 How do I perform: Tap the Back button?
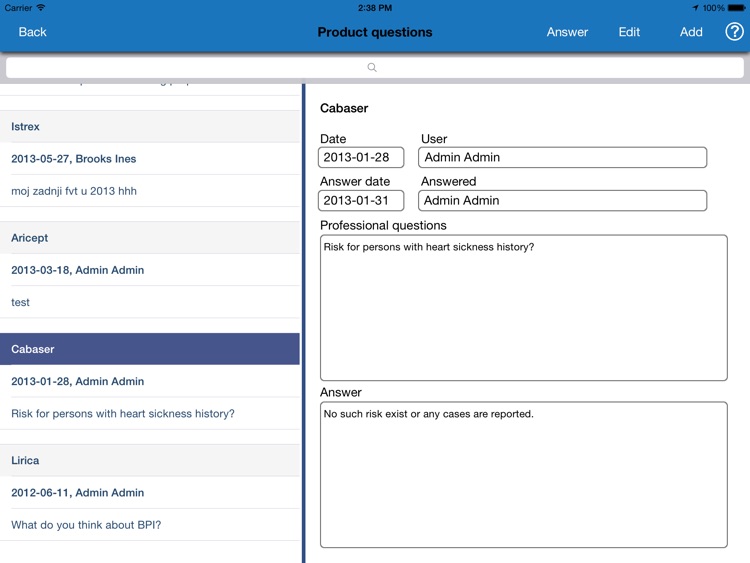(33, 32)
